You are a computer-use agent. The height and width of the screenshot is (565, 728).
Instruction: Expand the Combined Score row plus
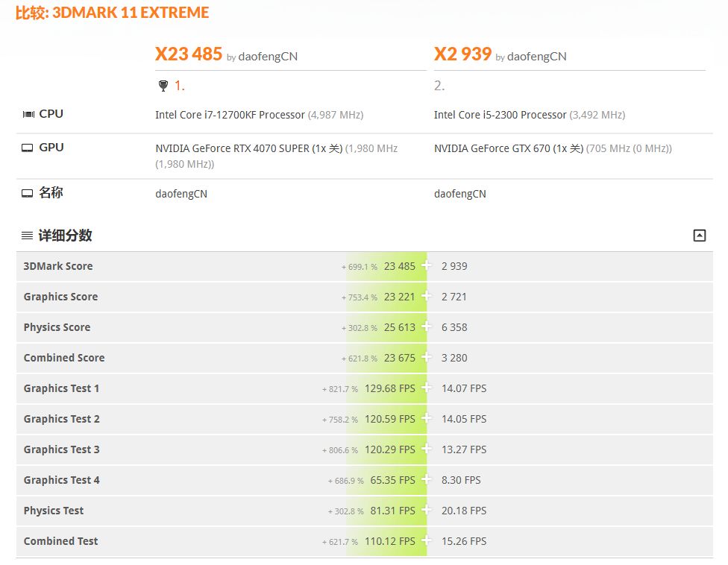426,357
